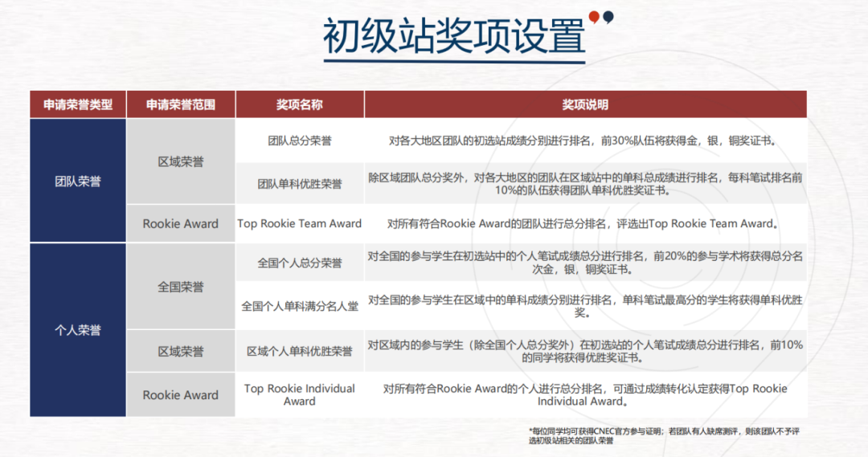Click the 区域荣誉 cell under team honors
The image size is (868, 457).
click(x=181, y=161)
